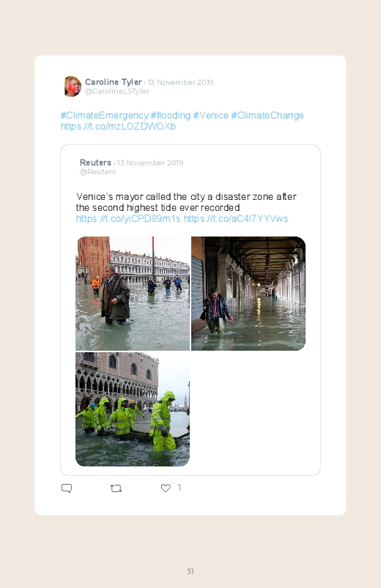The width and height of the screenshot is (381, 588).
Task: Open the t.co/mzLOZDWOXb link
Action: pos(118,127)
